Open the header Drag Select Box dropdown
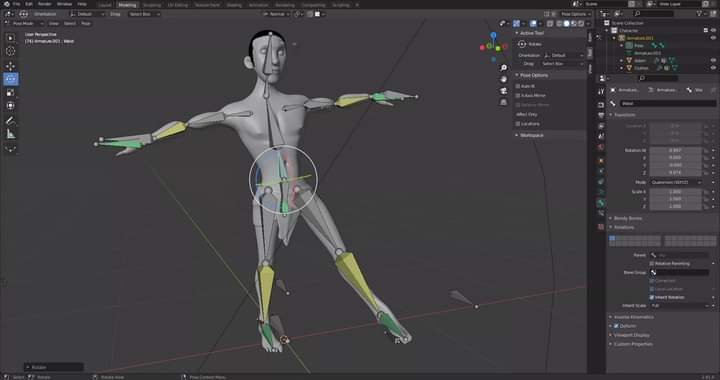Image resolution: width=720 pixels, height=380 pixels. tap(144, 14)
